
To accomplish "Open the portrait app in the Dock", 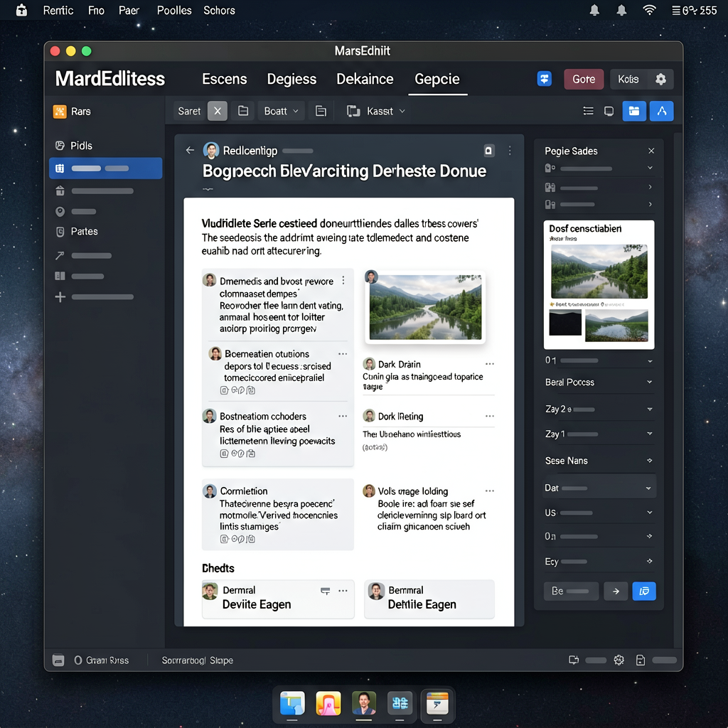I will [363, 703].
